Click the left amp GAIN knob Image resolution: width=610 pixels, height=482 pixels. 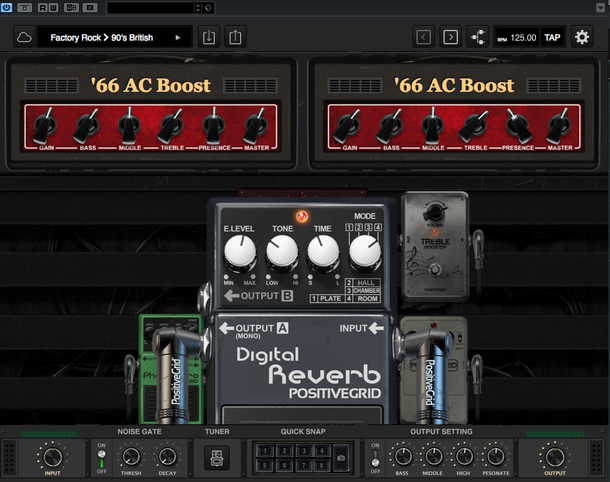(45, 126)
